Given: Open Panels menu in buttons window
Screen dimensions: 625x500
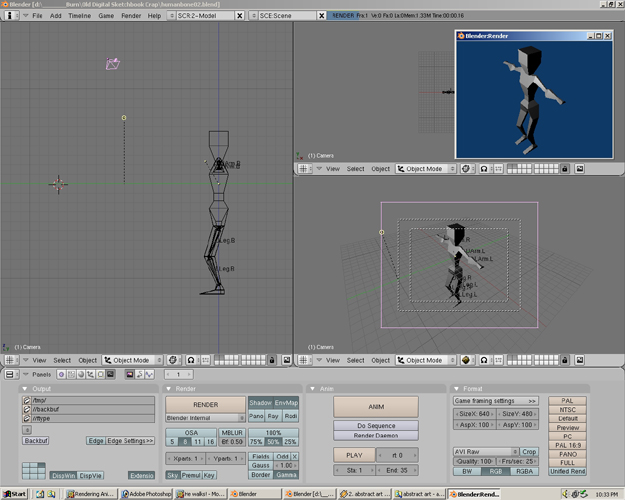Looking at the screenshot, I should pyautogui.click(x=41, y=374).
